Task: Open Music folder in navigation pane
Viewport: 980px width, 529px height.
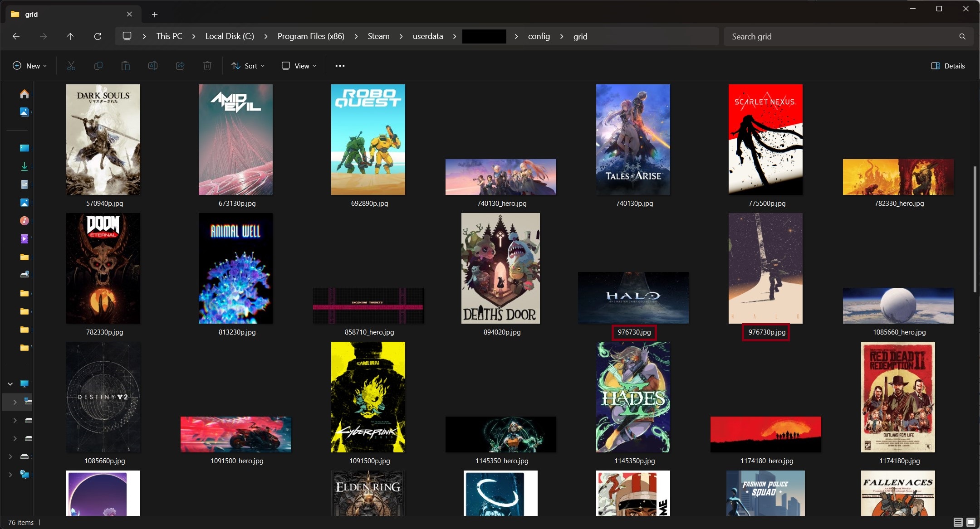Action: 24,221
